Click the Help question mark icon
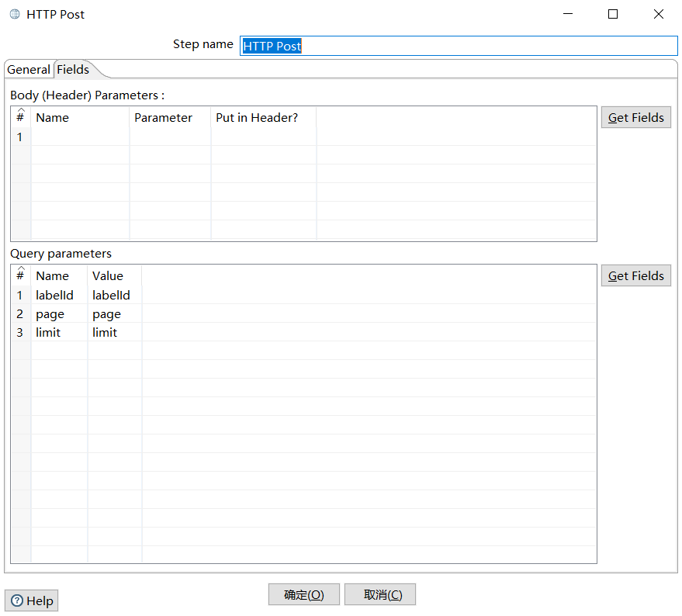 [x=17, y=600]
